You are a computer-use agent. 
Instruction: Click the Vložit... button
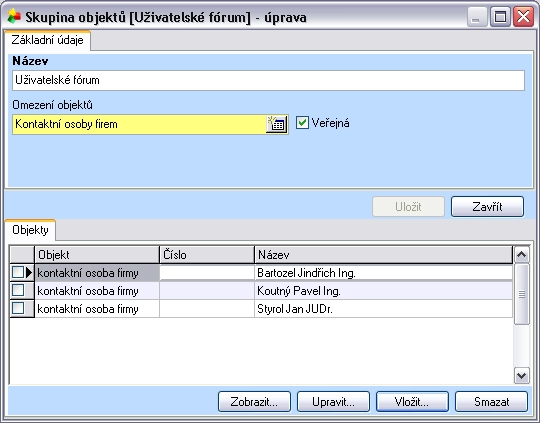tap(412, 402)
